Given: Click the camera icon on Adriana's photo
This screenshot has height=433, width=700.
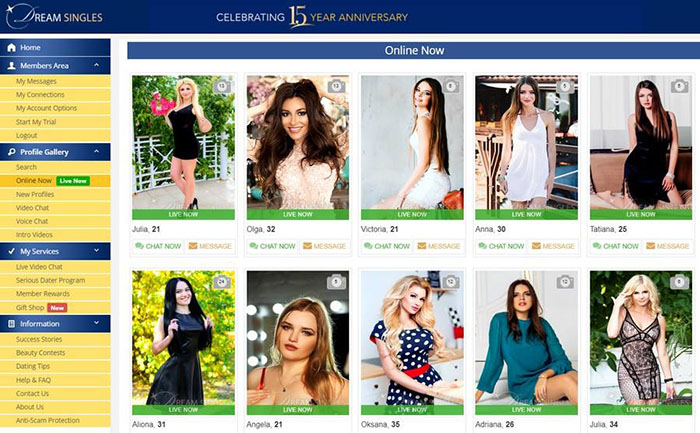Looking at the screenshot, I should coord(565,282).
